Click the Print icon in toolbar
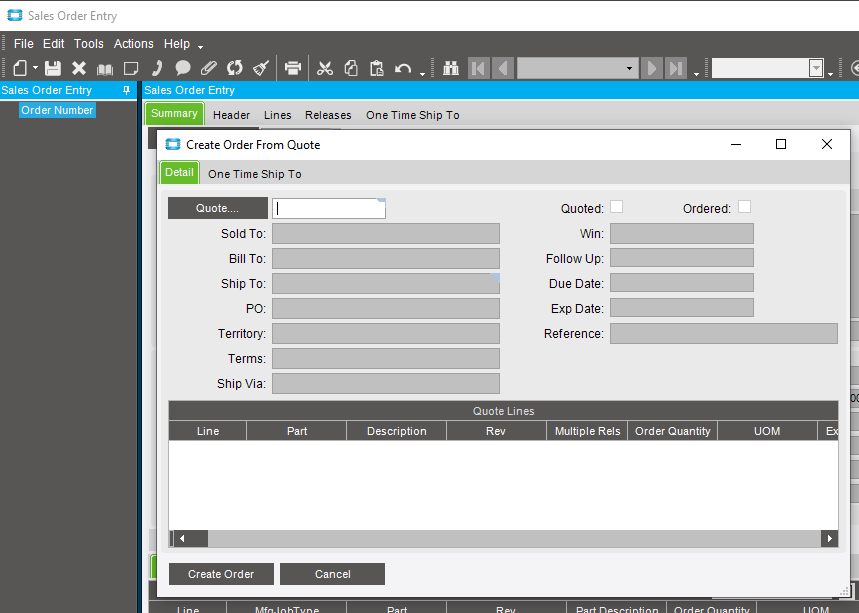The image size is (859, 613). pos(293,68)
